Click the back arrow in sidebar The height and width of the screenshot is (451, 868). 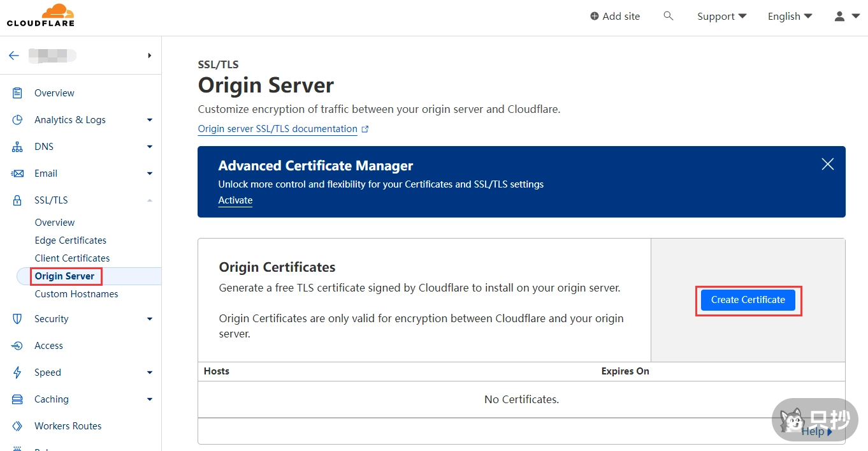point(14,55)
